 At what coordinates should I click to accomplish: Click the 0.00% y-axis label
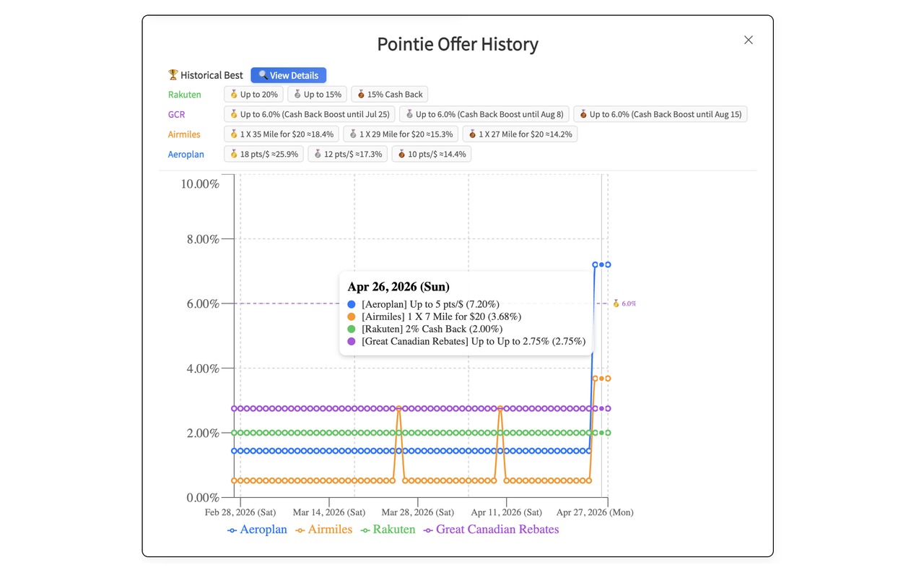coord(203,498)
